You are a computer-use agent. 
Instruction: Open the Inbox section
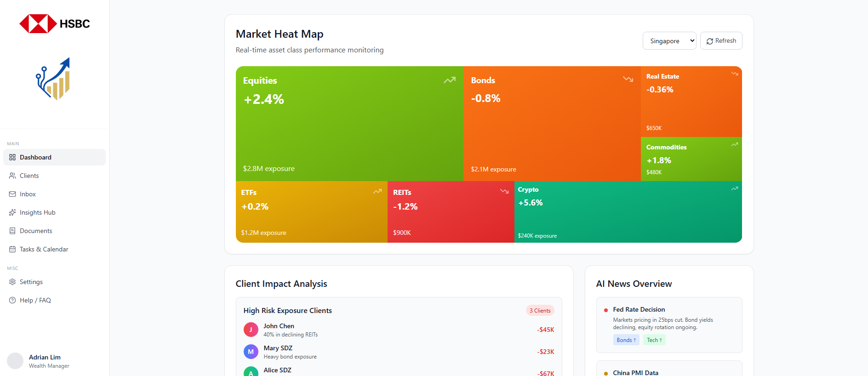click(x=54, y=194)
